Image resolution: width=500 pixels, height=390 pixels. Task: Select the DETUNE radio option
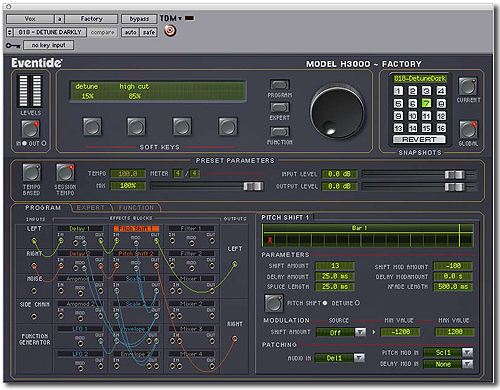tap(357, 303)
